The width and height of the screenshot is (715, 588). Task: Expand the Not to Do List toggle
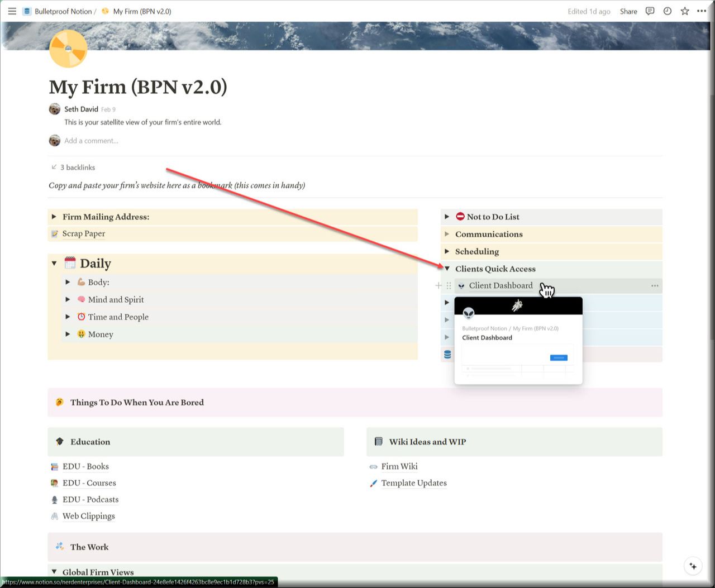point(447,217)
